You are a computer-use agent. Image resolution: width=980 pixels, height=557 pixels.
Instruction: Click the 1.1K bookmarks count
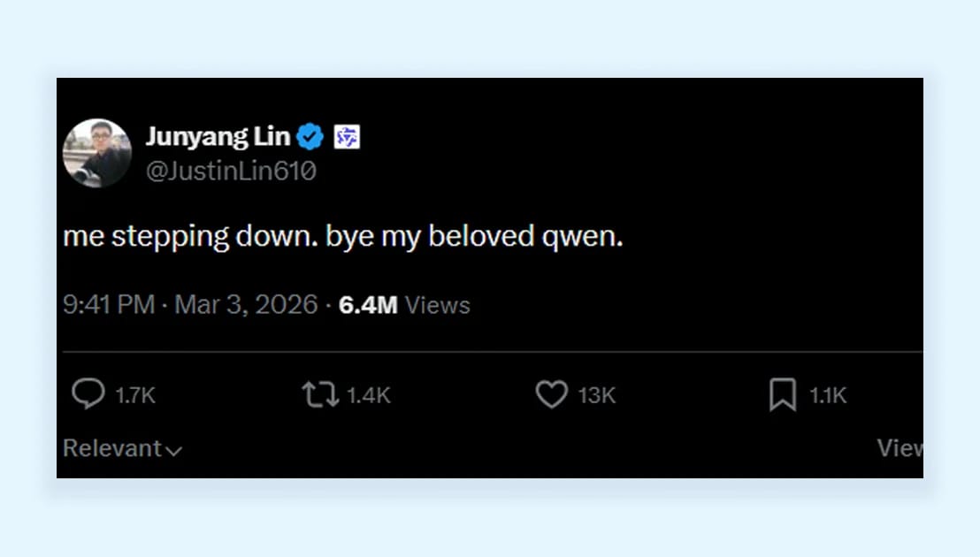point(828,395)
